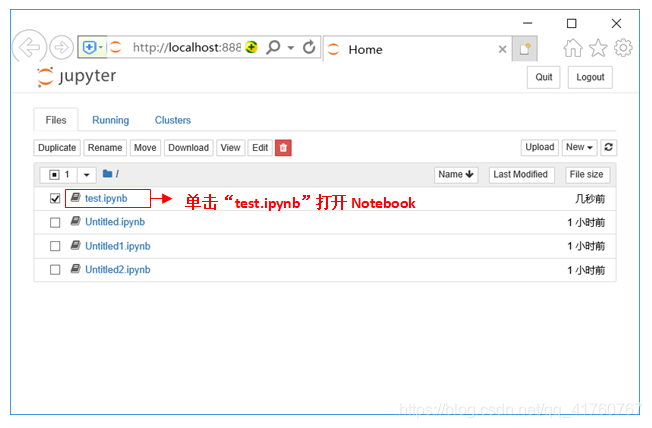
Task: Click the Upload button
Action: (x=539, y=147)
